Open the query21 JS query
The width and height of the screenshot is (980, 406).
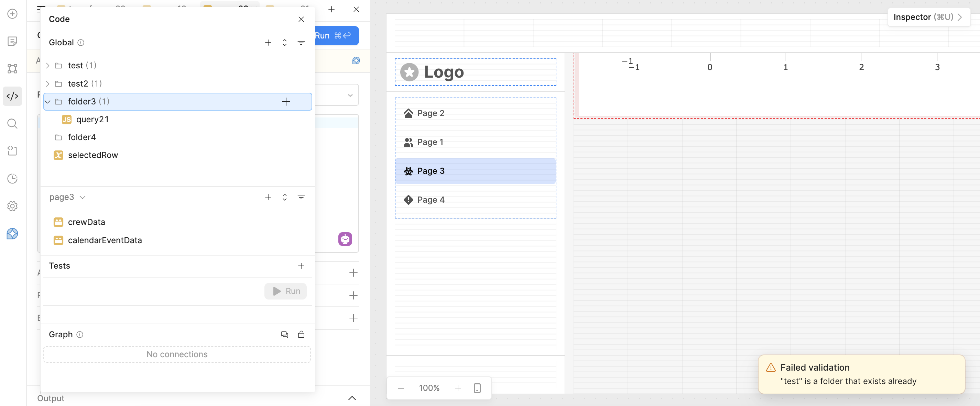tap(92, 120)
